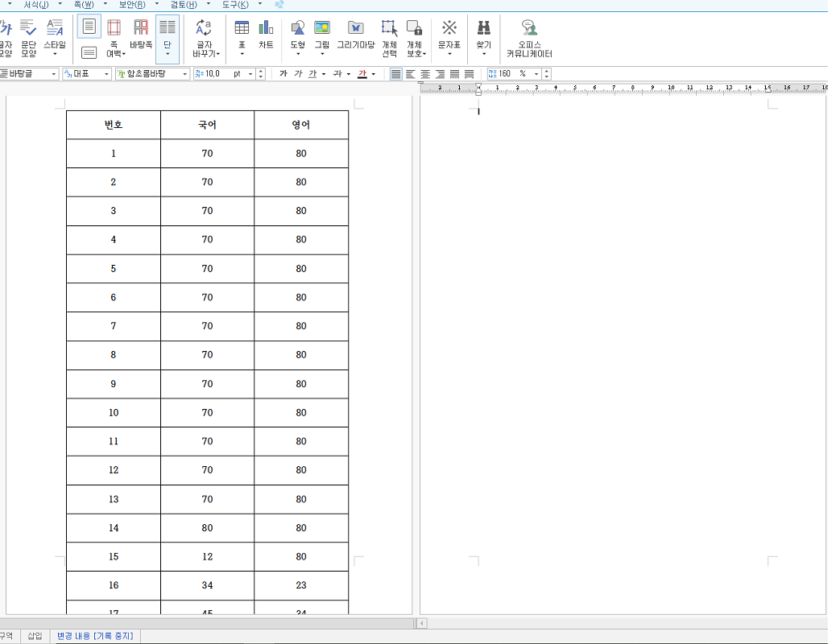This screenshot has width=836, height=644.
Task: Open the 검토(H) menu
Action: tap(184, 4)
